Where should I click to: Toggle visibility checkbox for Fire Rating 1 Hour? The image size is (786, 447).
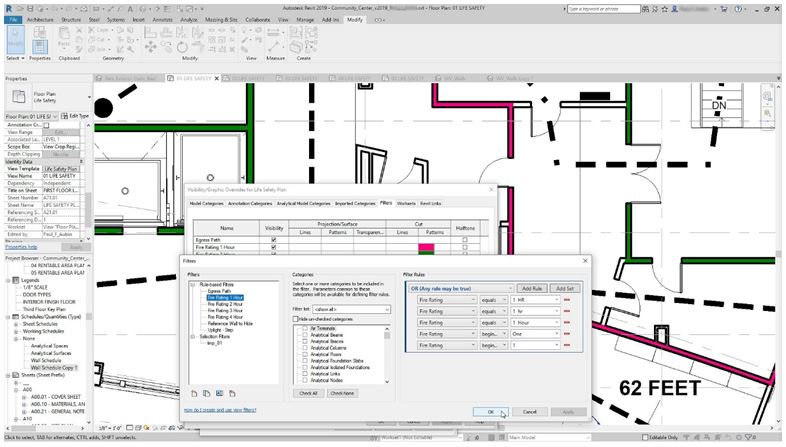click(274, 247)
